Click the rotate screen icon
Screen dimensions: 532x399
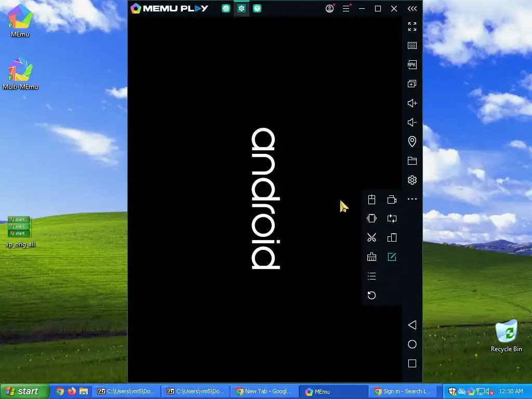(x=392, y=218)
